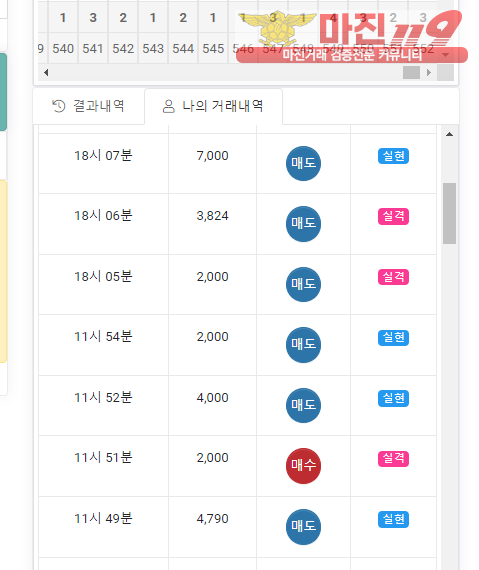
Task: Switch to 나의 거래내역 tab
Action: tap(213, 106)
